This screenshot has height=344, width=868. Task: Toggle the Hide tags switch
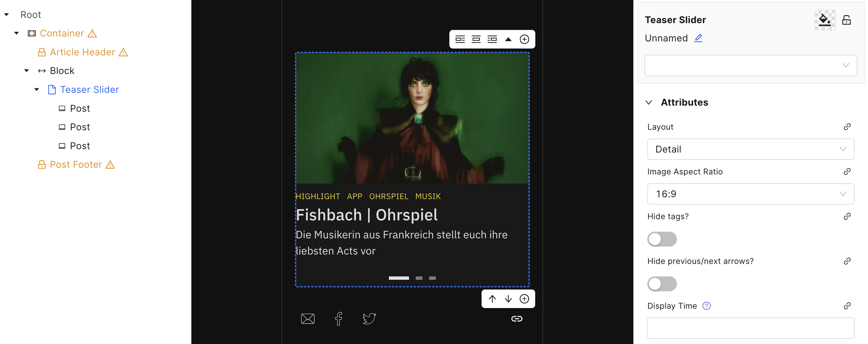point(662,239)
